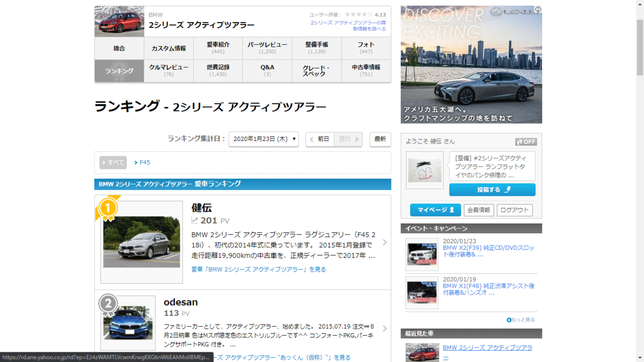Click the chevron arrow on odesan ranking card
Viewport: 644px width, 362px height.
click(x=384, y=328)
